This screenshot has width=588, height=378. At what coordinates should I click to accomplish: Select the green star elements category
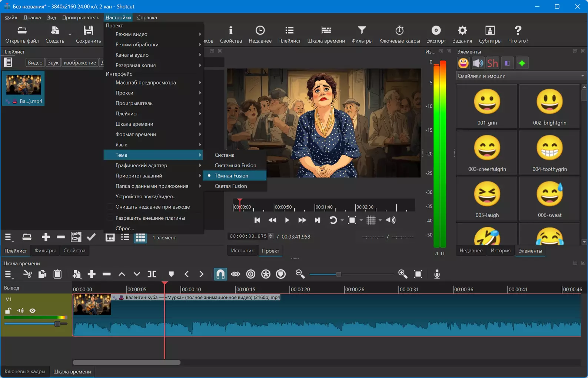(522, 63)
